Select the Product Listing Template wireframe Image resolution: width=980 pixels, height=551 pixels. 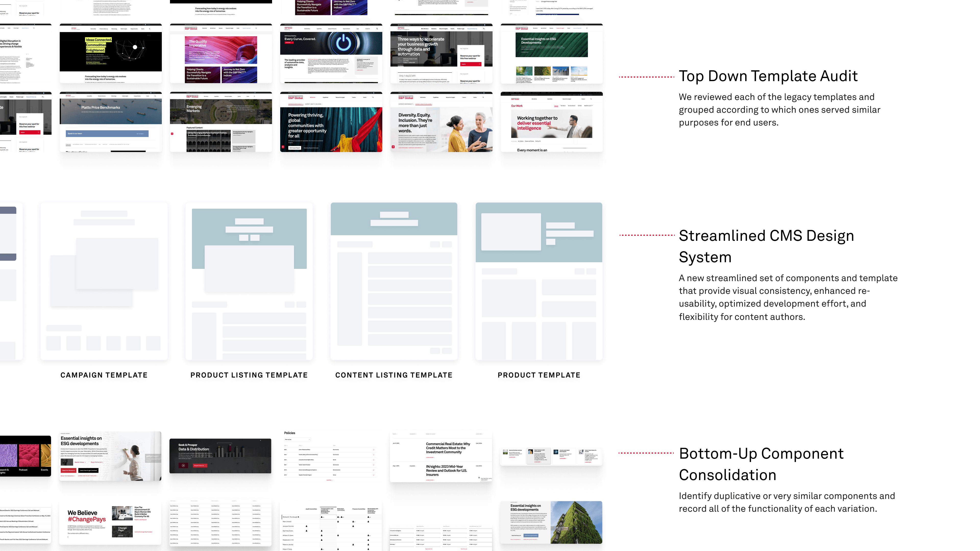click(249, 281)
